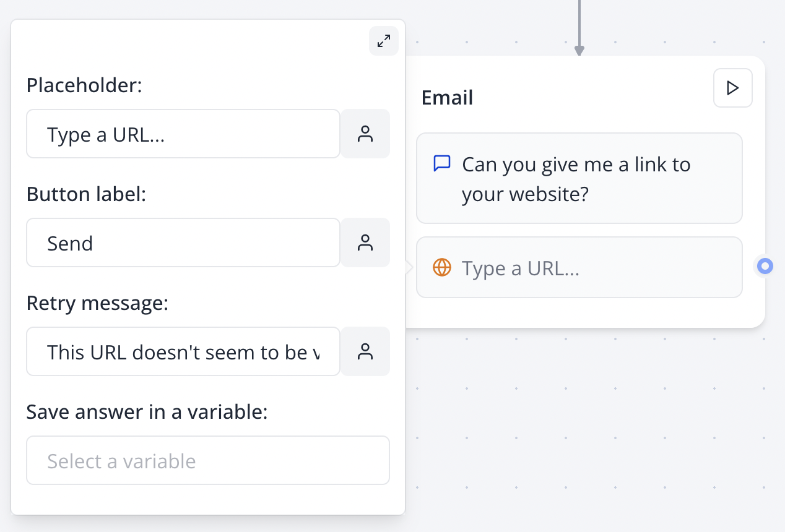The height and width of the screenshot is (532, 785).
Task: Click the user icon beside the Button label field
Action: [x=365, y=242]
